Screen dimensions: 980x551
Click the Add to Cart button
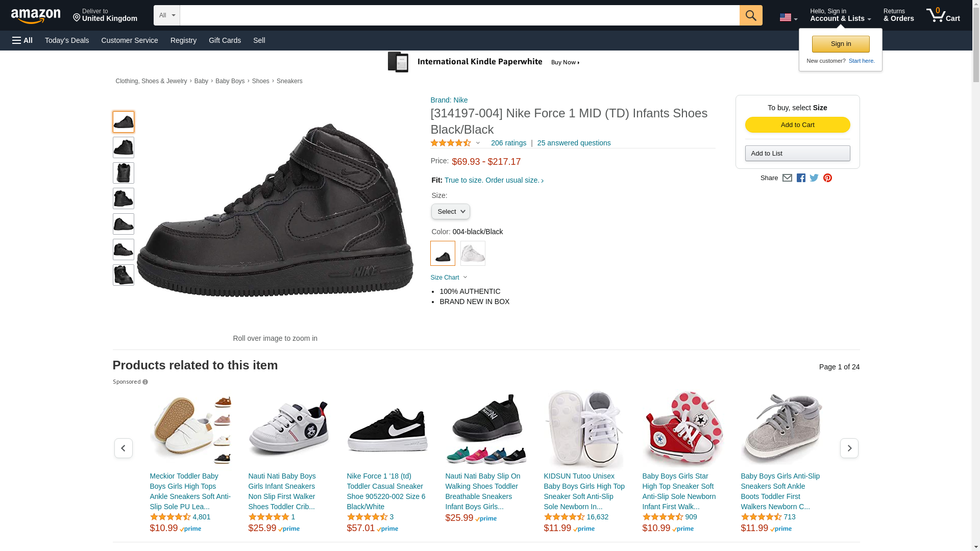pos(797,125)
